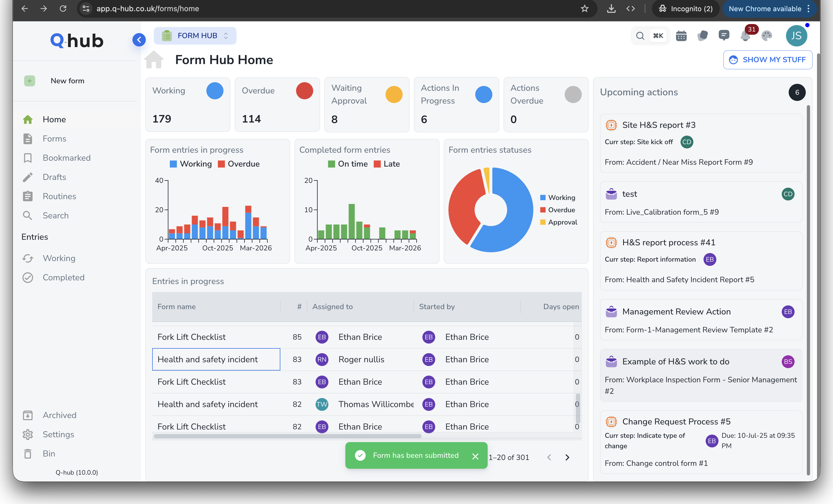Collapse the sidebar with the blue chevron
Screen dimensions: 833x504
pyautogui.click(x=139, y=40)
